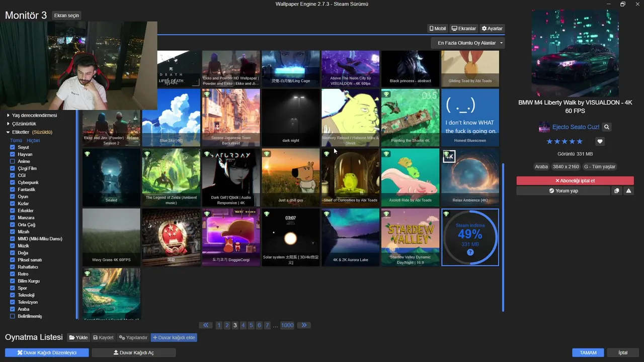Go to page 2 of results
Viewport: 644px width, 362px height.
tap(227, 325)
